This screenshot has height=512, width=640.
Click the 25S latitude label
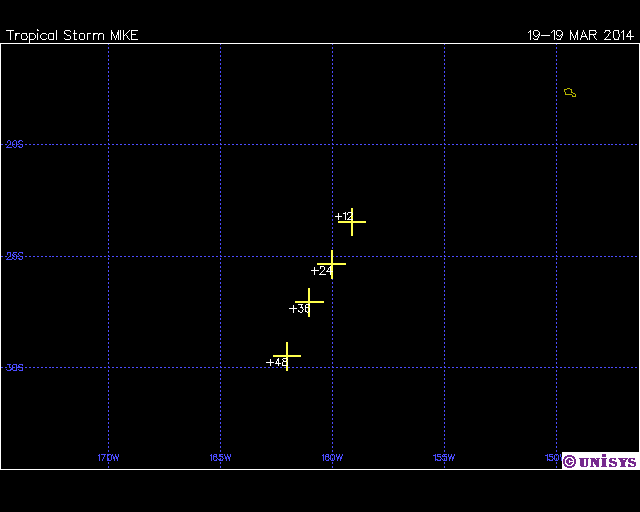(14, 256)
